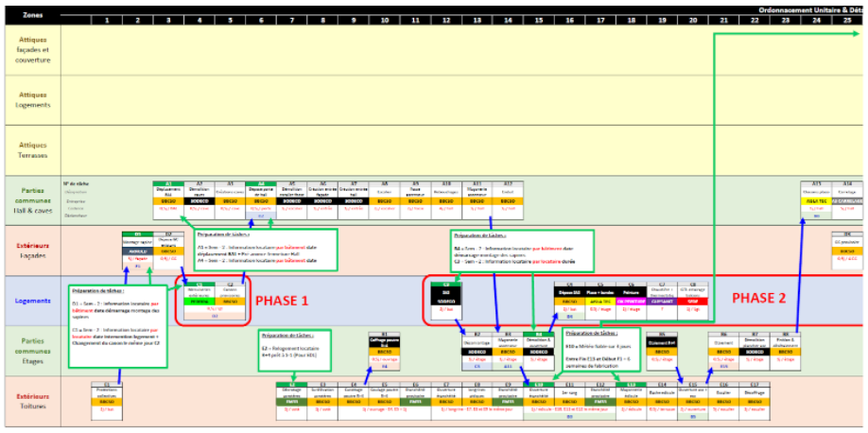Select the Attiques façades et couverture zone
Image resolution: width=868 pixels, height=433 pixels.
coord(31,48)
